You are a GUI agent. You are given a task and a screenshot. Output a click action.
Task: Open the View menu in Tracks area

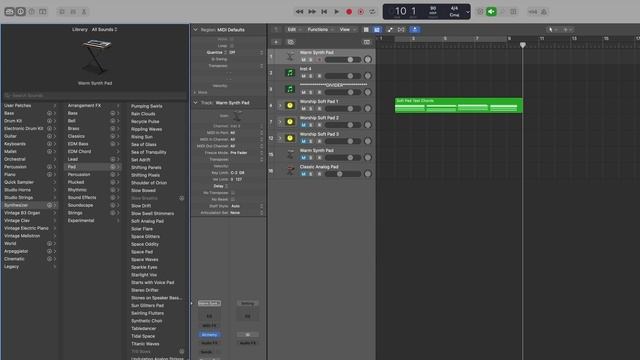(x=347, y=29)
